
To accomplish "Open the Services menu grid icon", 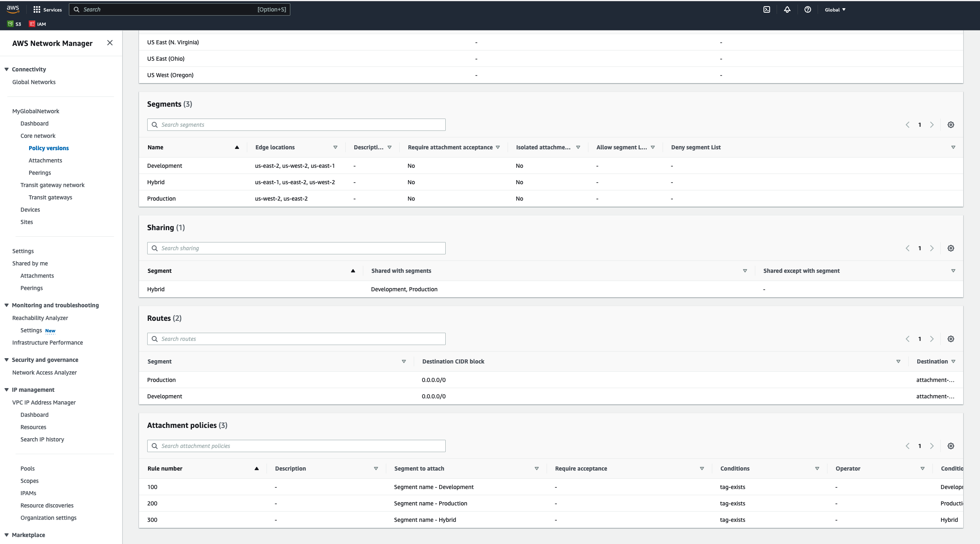I will click(37, 9).
